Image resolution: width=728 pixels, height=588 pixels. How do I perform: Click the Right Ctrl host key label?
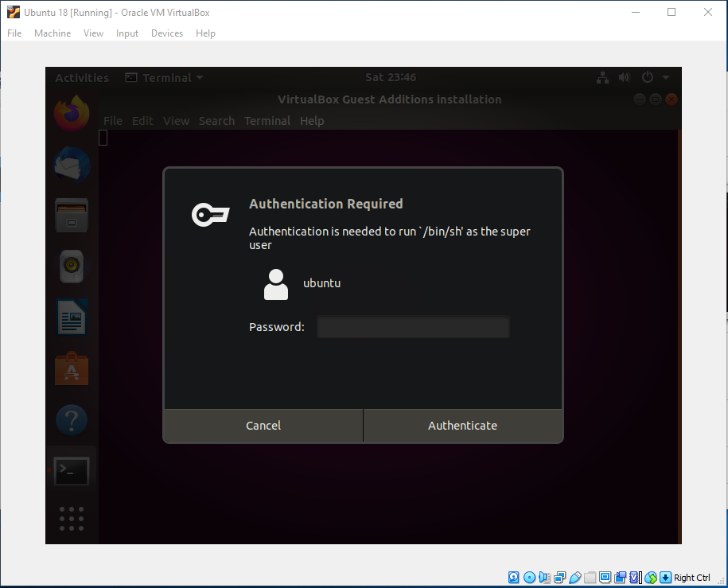[691, 578]
